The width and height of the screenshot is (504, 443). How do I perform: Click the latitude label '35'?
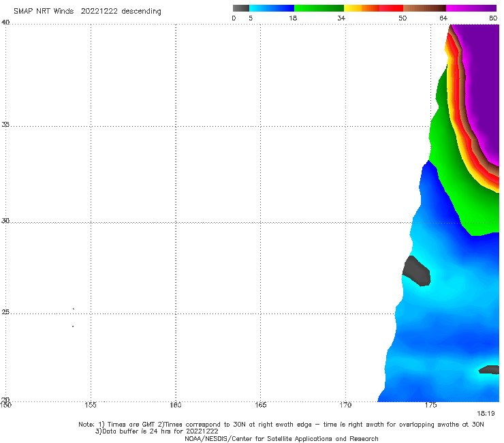point(5,124)
